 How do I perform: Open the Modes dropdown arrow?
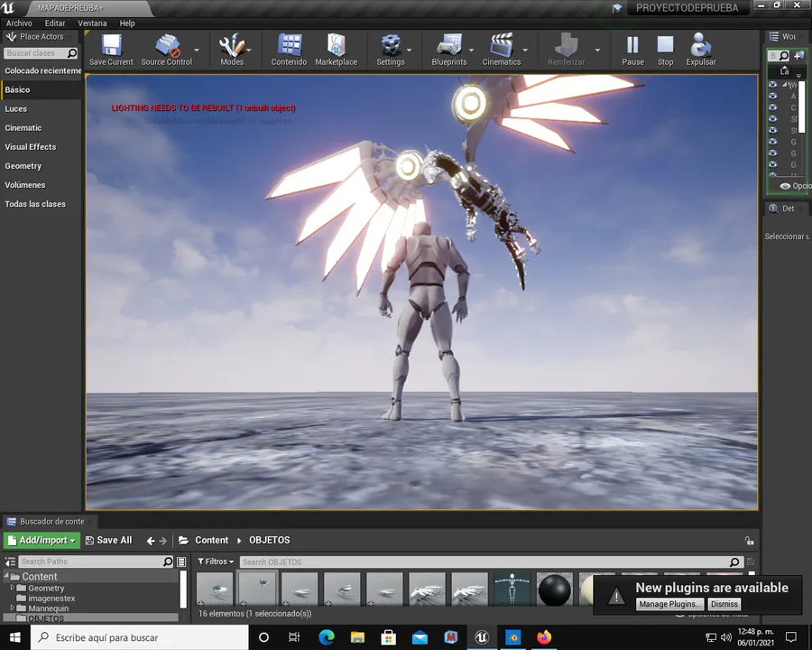(x=249, y=51)
